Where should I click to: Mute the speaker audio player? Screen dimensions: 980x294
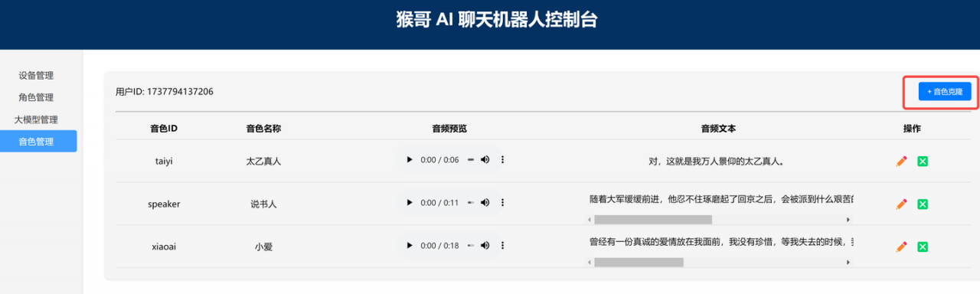[x=485, y=203]
